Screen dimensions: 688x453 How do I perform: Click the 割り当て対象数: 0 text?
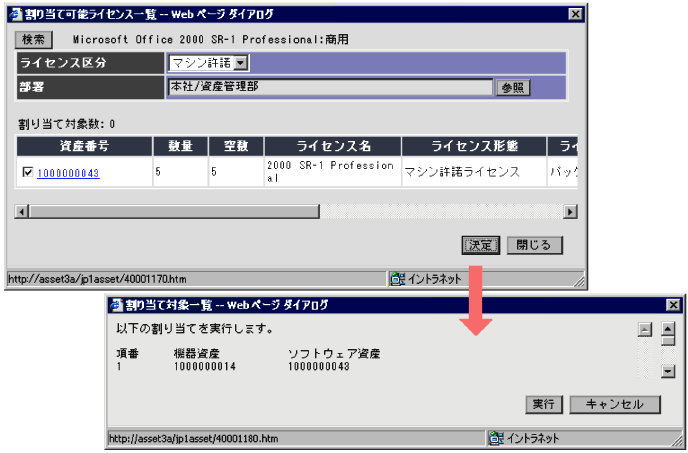pos(66,124)
